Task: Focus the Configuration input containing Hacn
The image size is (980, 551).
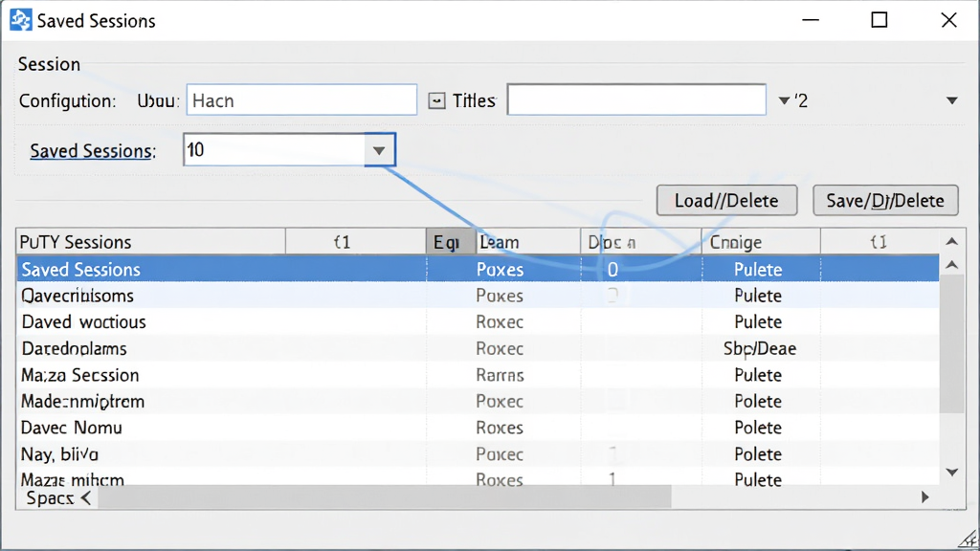Action: (x=301, y=99)
